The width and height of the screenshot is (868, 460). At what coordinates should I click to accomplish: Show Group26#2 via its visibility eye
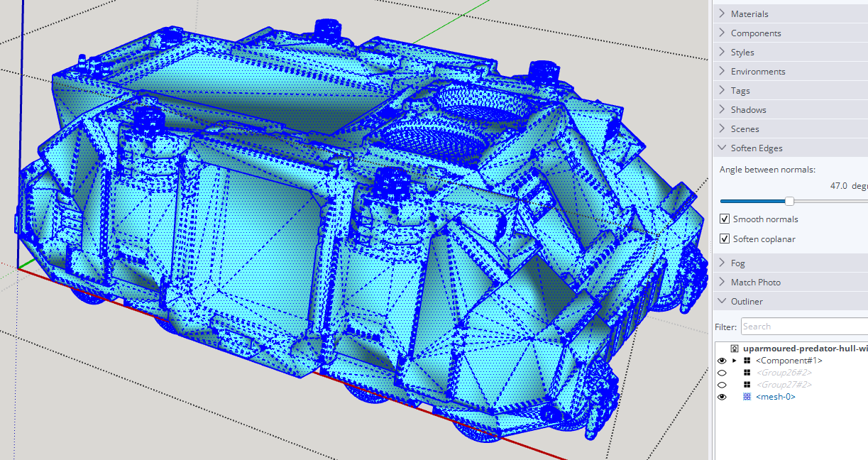(x=722, y=373)
